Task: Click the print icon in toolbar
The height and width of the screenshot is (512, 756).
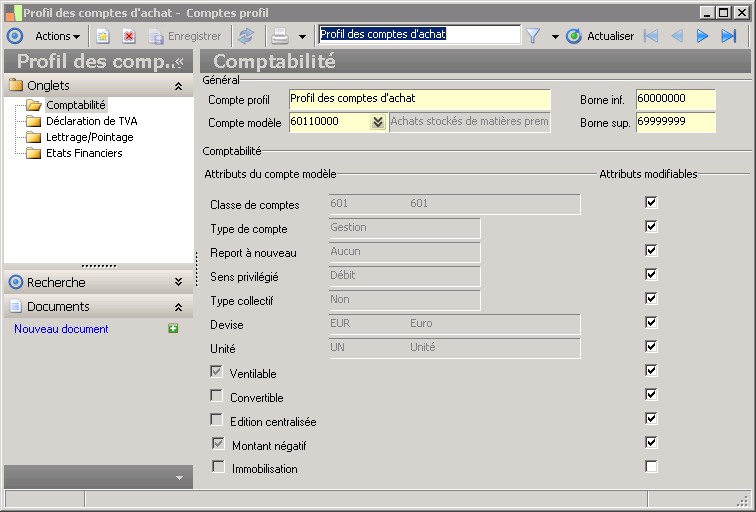Action: pos(281,36)
